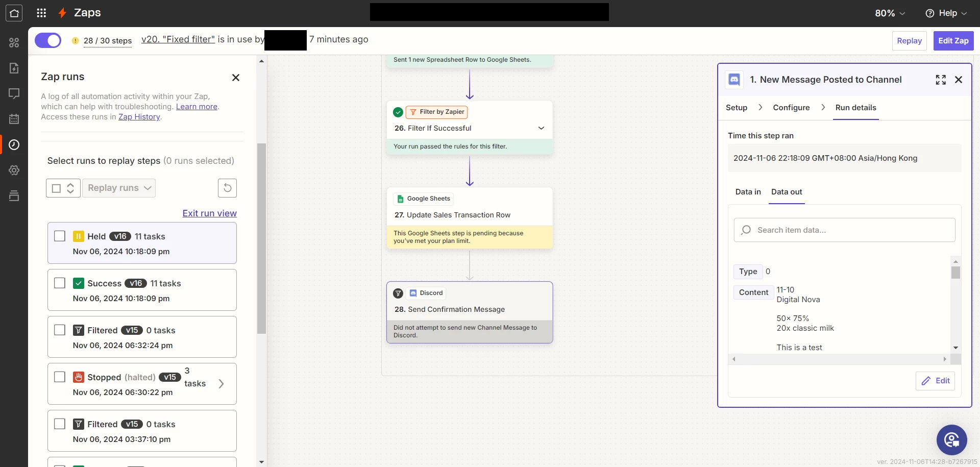
Task: Click the Held run pause icon
Action: pos(79,236)
